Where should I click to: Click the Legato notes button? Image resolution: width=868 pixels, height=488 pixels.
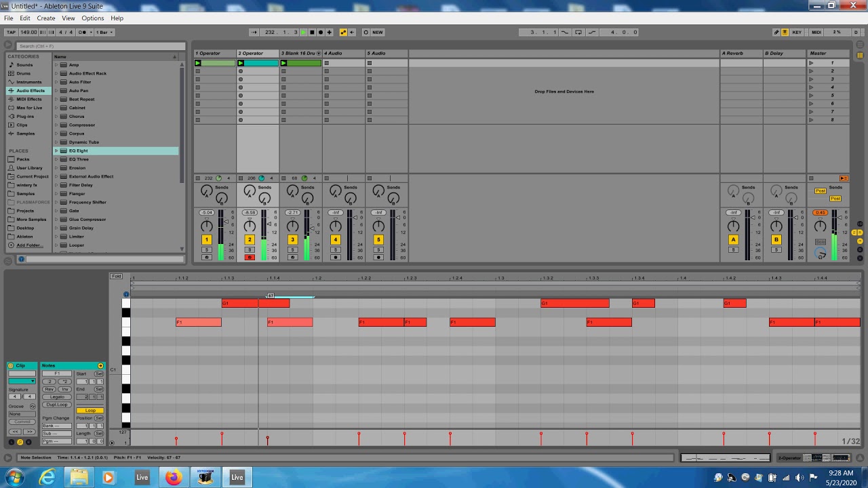tap(57, 397)
